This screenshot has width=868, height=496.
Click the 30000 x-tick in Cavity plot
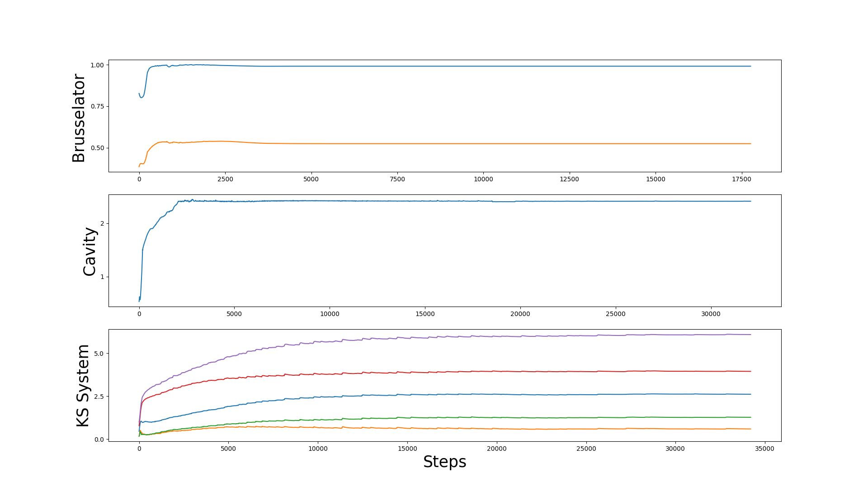pos(711,314)
